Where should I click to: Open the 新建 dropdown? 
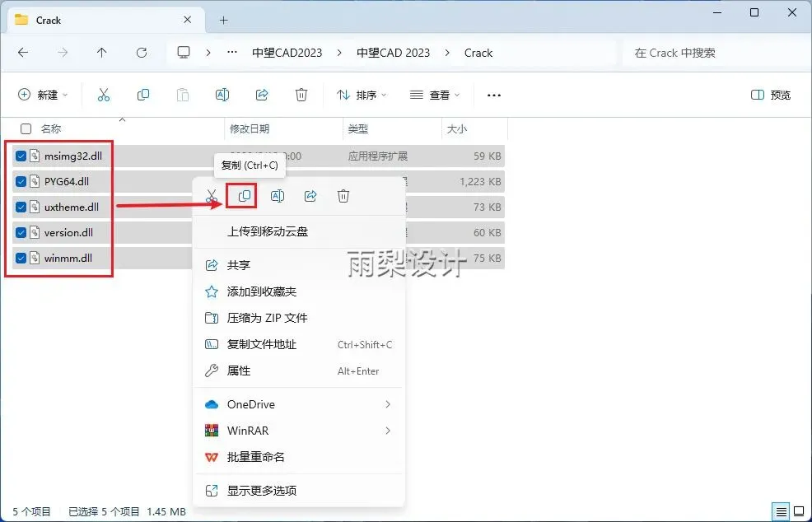point(43,95)
